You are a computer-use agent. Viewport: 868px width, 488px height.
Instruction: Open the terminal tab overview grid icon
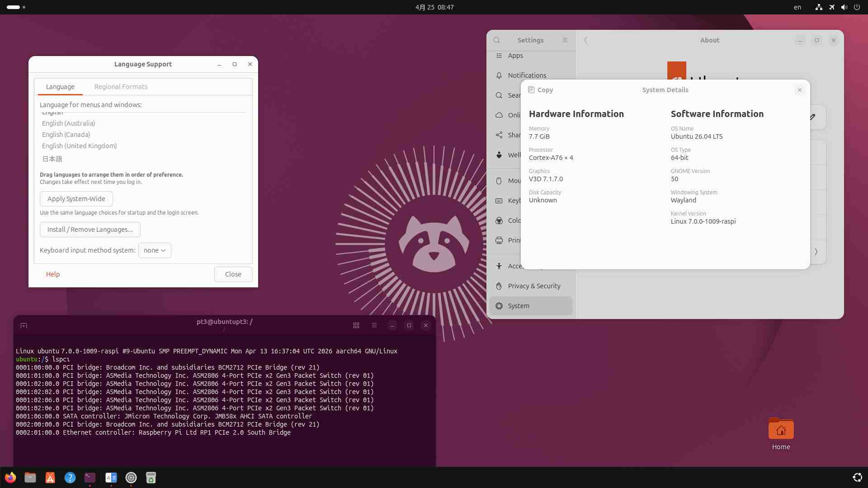(356, 325)
